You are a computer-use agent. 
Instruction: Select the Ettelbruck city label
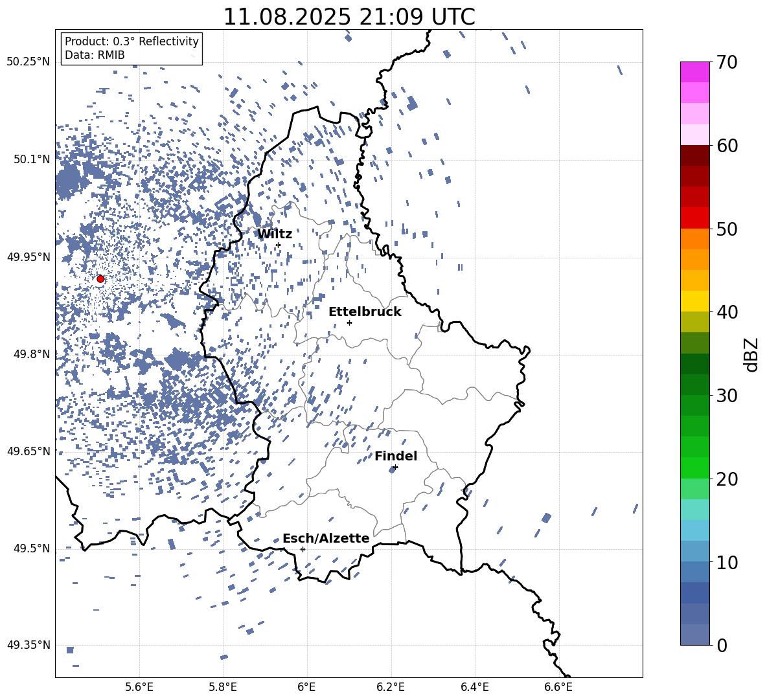(365, 312)
